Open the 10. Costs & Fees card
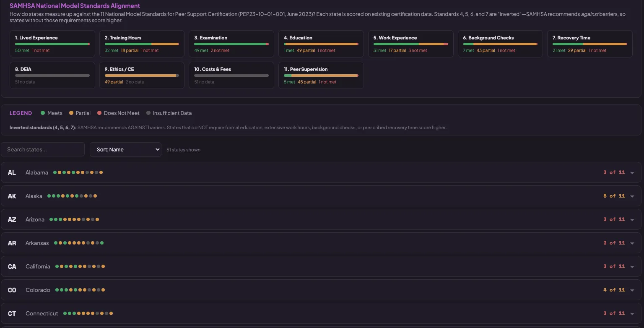 (231, 75)
